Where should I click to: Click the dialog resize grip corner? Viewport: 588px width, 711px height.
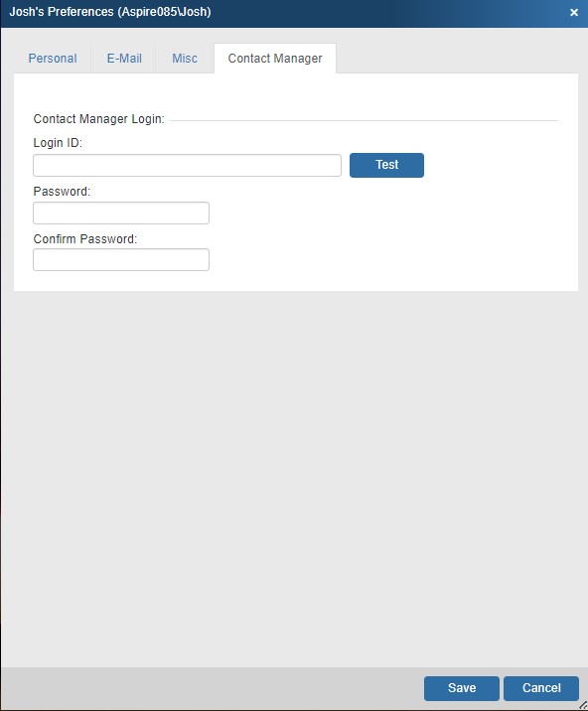[x=583, y=706]
